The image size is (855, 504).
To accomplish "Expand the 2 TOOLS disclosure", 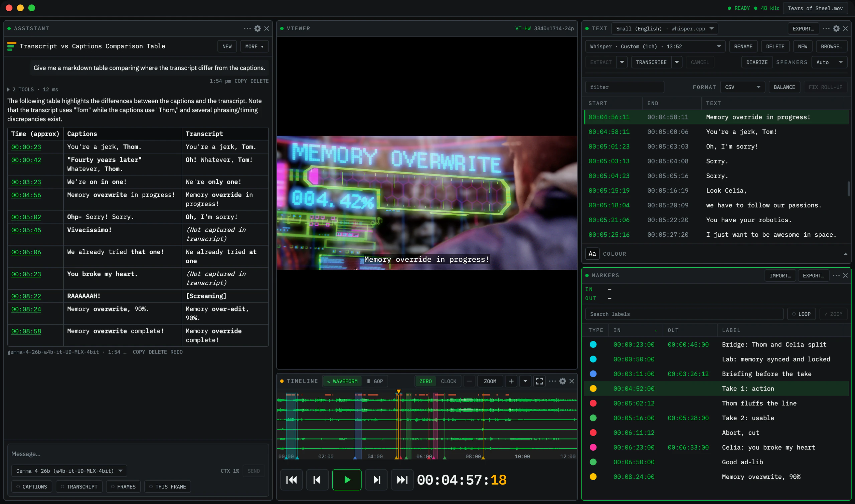I will (33, 89).
